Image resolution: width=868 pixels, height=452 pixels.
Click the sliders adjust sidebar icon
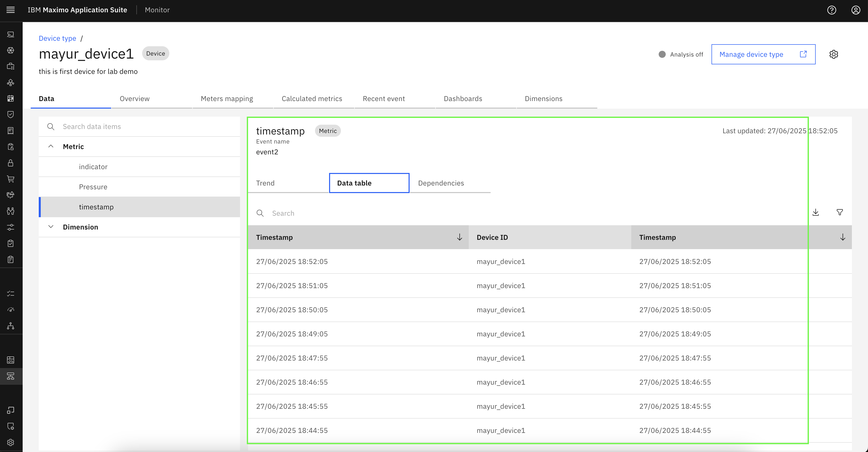pyautogui.click(x=11, y=227)
